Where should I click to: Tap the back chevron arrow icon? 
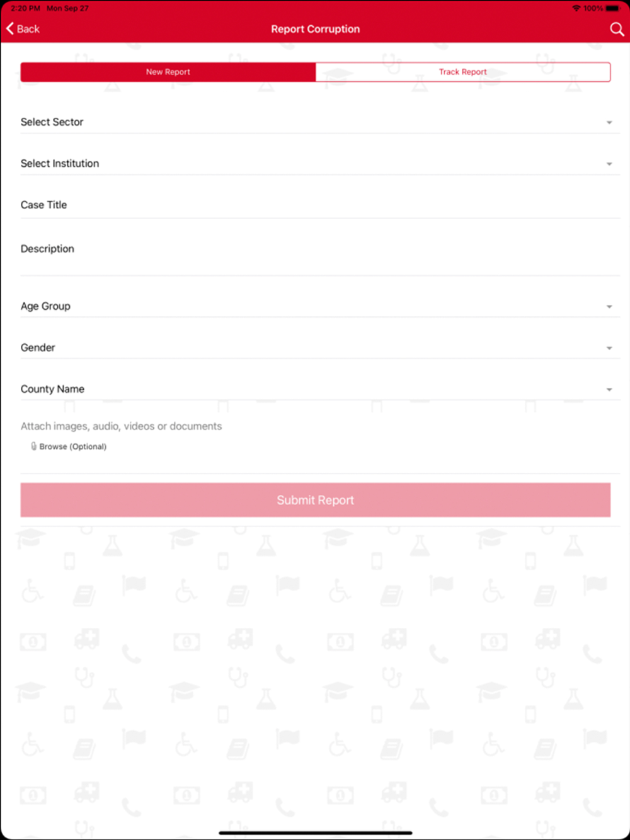pos(9,28)
